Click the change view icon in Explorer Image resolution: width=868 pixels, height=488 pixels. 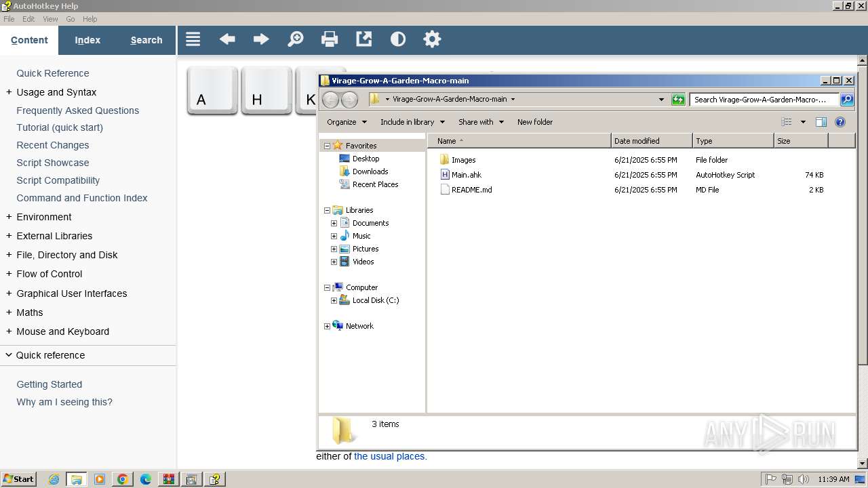[787, 122]
